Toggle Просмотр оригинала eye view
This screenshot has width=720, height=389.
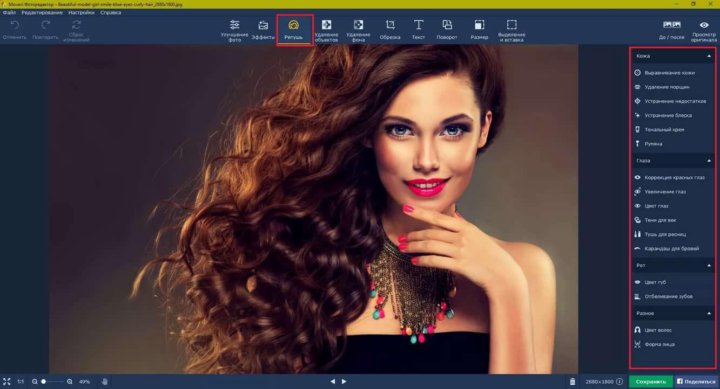pyautogui.click(x=703, y=30)
